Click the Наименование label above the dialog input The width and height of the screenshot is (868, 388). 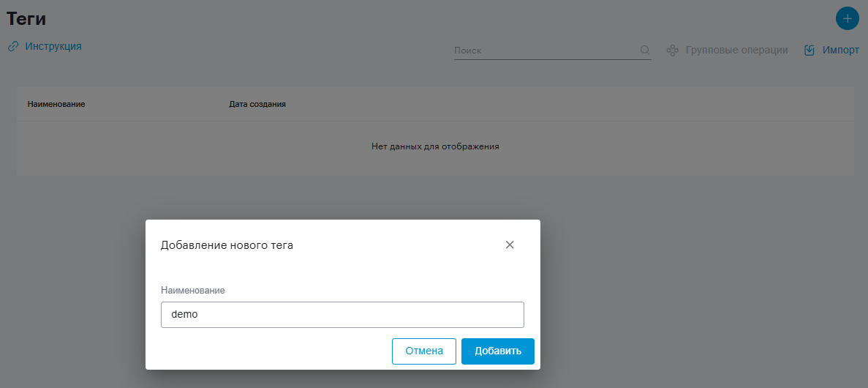193,291
